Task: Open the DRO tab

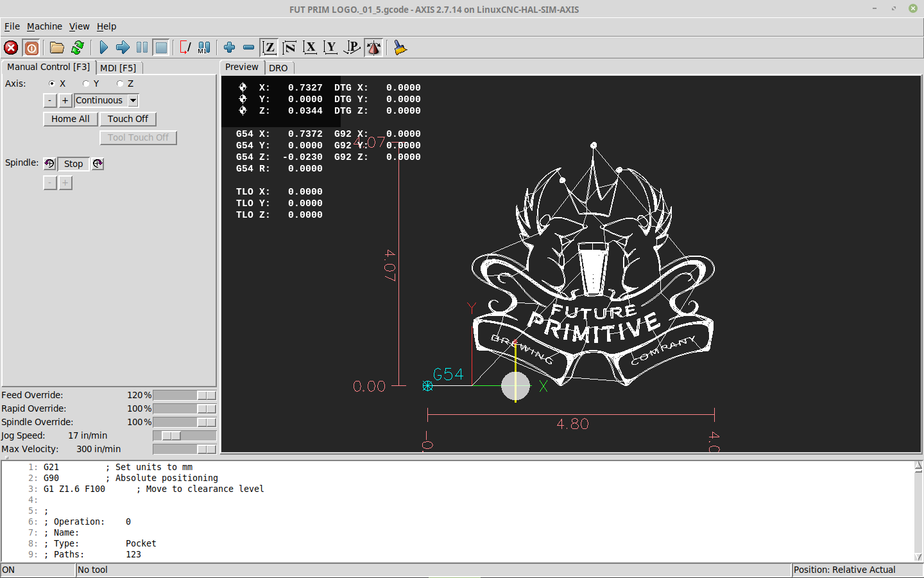Action: coord(278,67)
